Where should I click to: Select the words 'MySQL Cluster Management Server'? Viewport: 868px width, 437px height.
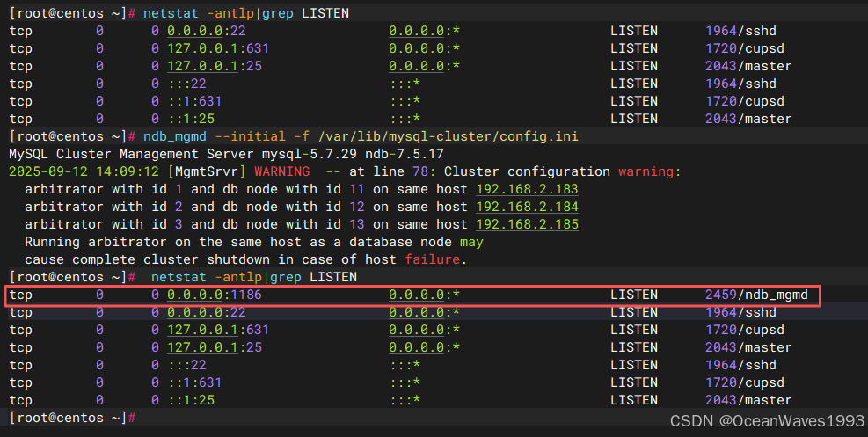(131, 154)
